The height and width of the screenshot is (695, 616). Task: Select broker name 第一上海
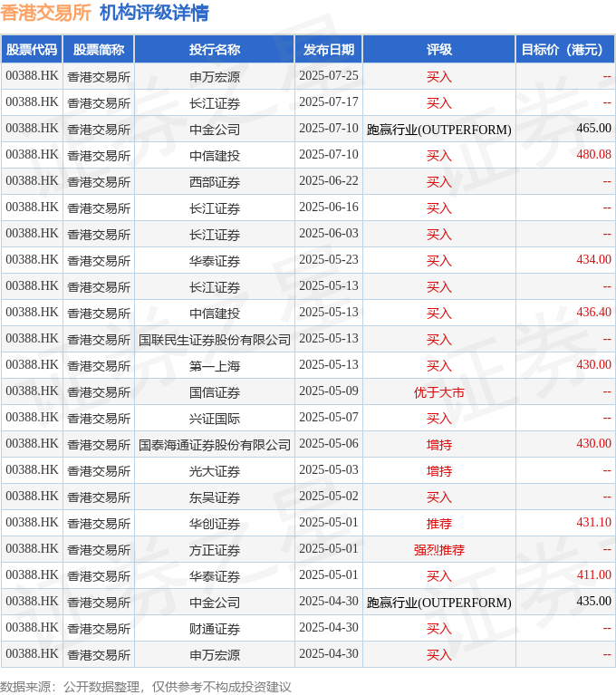pos(215,366)
